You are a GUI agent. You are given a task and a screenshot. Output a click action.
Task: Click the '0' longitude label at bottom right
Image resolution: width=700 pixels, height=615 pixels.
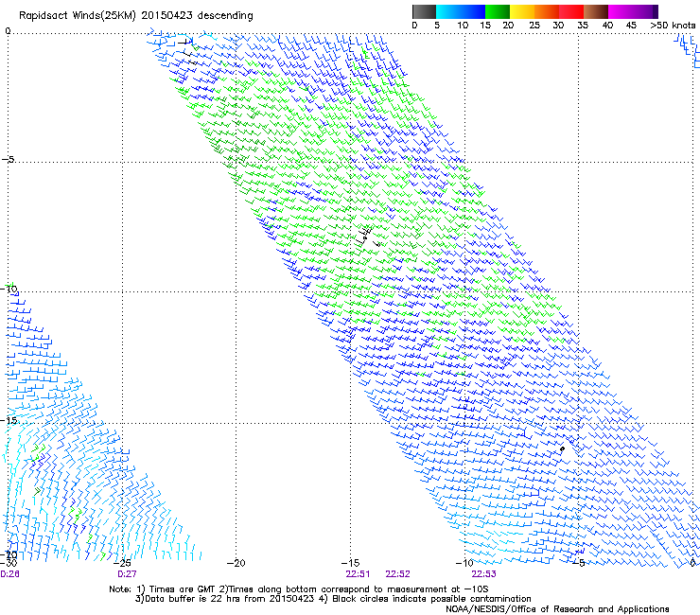692,563
